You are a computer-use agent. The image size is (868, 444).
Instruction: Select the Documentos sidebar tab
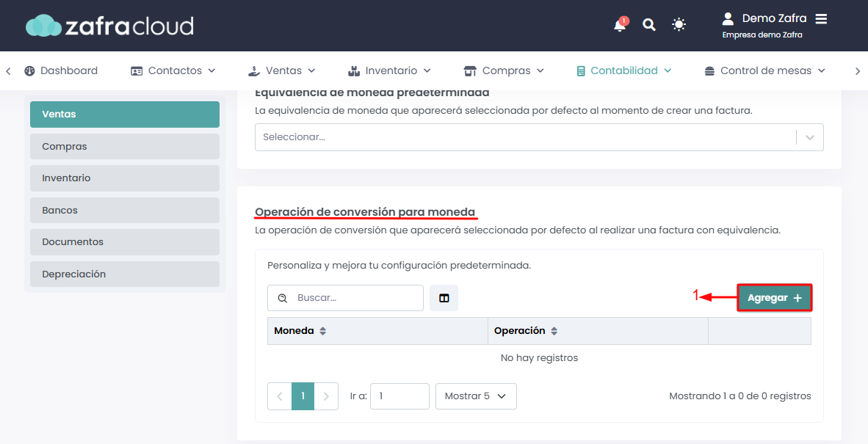[125, 241]
